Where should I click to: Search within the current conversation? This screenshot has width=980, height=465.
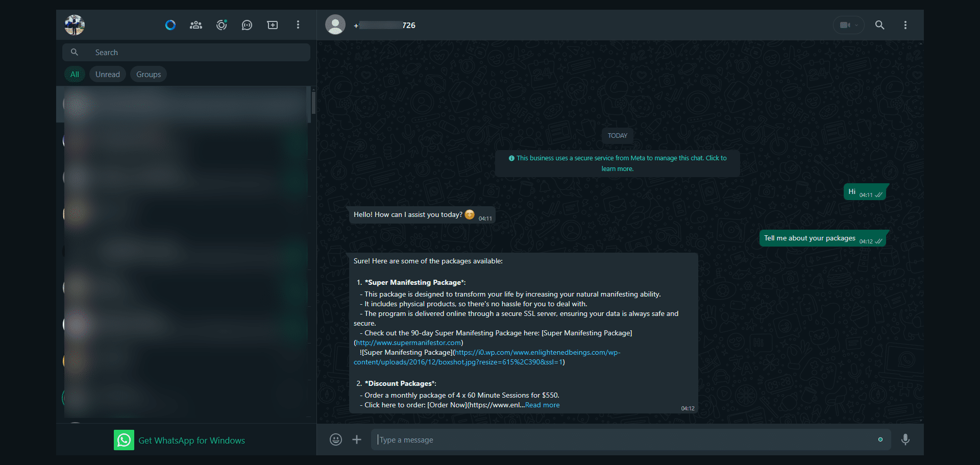click(879, 25)
